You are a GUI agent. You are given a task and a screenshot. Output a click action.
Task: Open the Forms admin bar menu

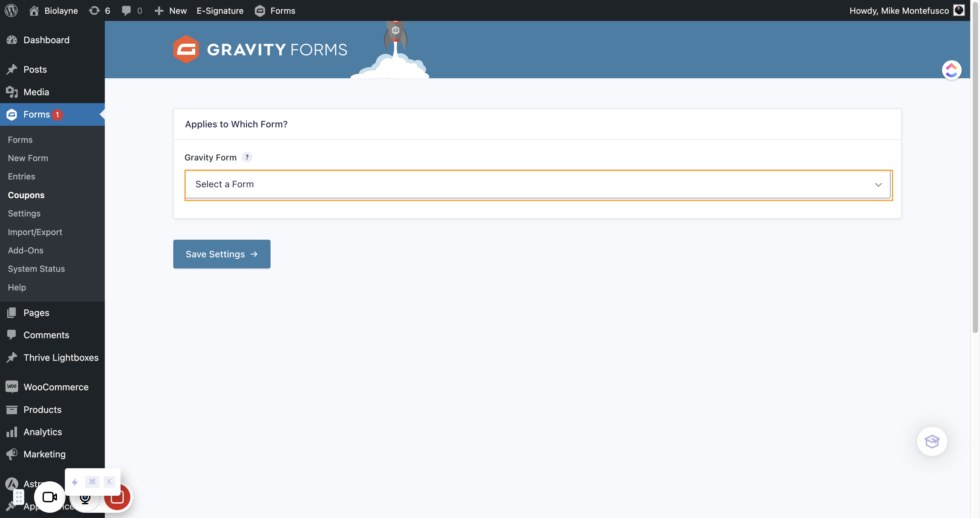click(275, 10)
